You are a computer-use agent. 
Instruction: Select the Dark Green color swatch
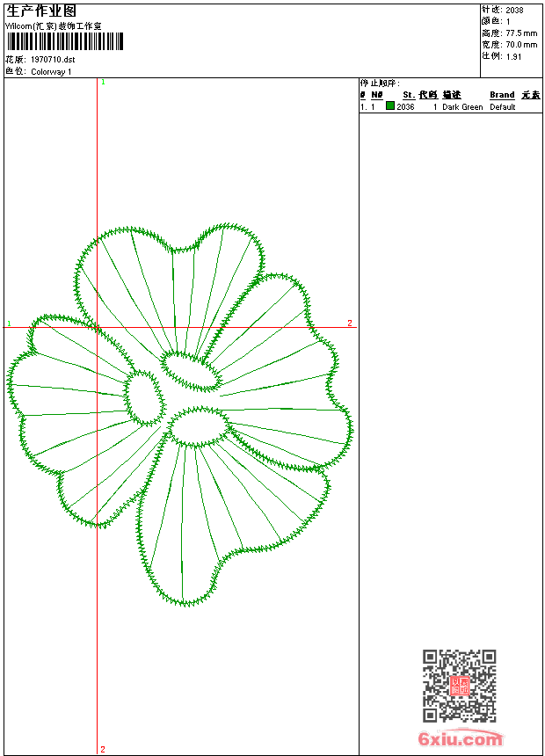[390, 106]
